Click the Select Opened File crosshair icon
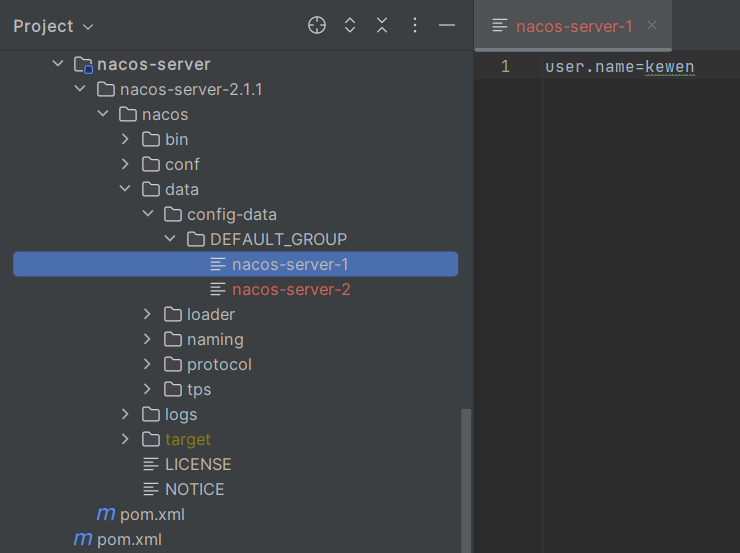 (317, 25)
